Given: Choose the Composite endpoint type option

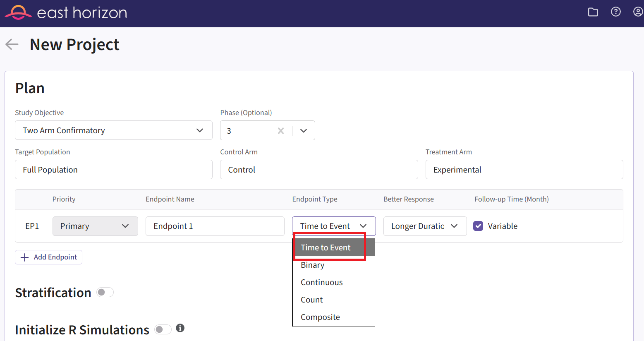Looking at the screenshot, I should tap(320, 317).
